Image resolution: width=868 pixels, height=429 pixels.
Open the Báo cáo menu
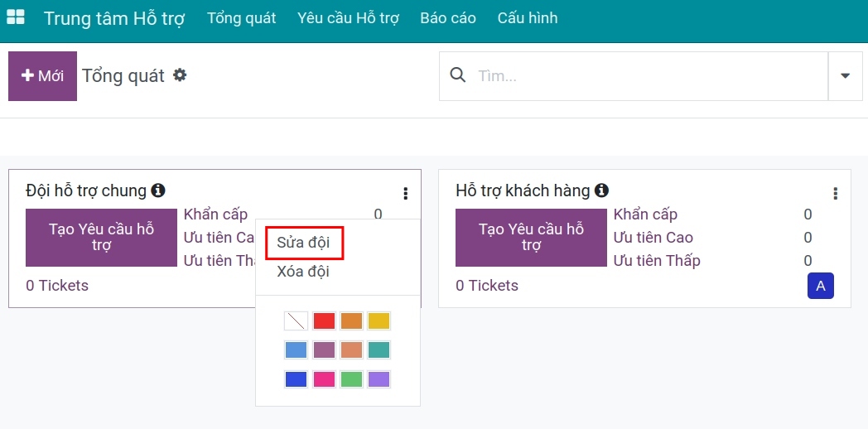[448, 17]
